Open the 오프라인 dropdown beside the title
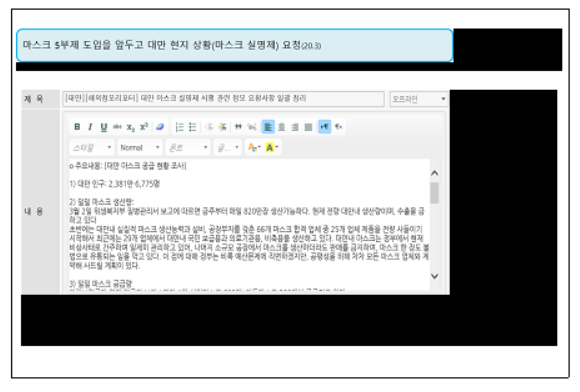This screenshot has width=580, height=392. (419, 99)
